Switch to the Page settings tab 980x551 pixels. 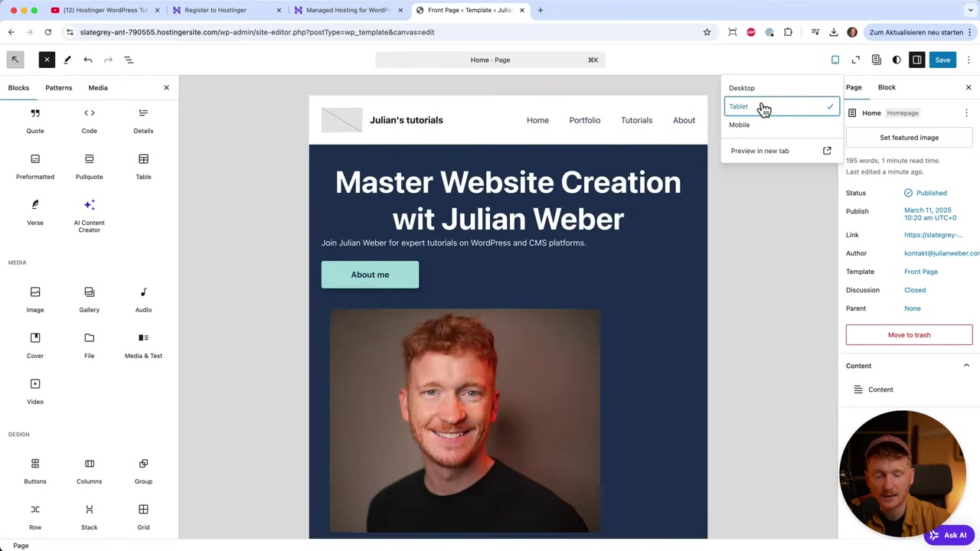click(854, 87)
